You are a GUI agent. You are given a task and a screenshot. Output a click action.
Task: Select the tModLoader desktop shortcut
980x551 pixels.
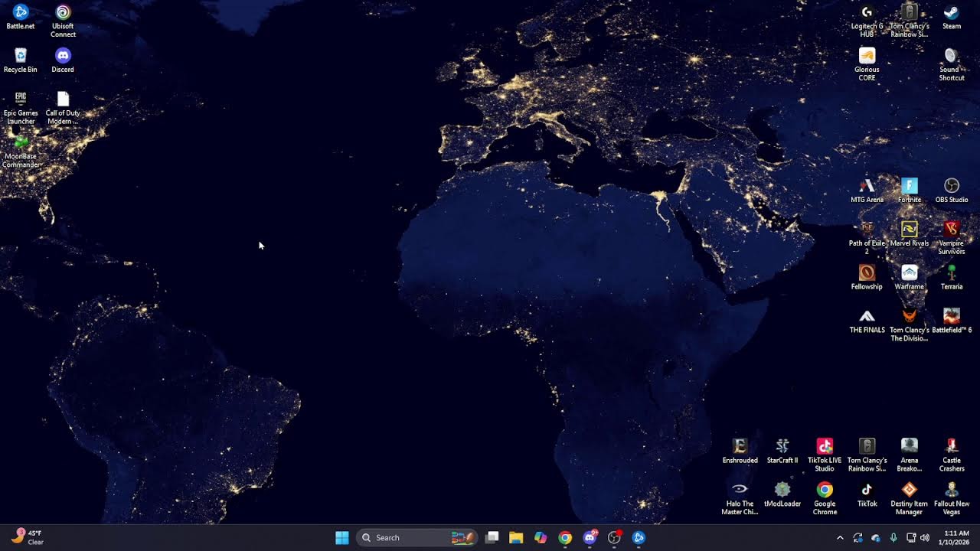point(782,495)
